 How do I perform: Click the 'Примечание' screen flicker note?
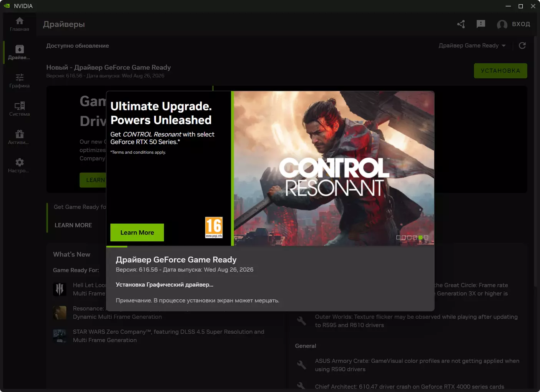click(198, 301)
